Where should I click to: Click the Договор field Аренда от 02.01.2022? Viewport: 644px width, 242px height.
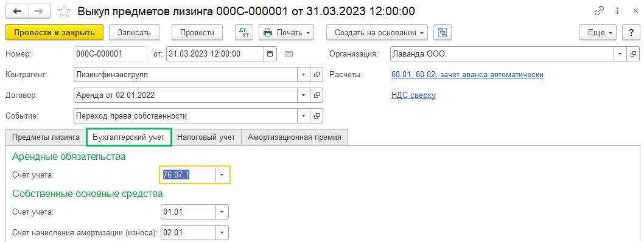[186, 95]
